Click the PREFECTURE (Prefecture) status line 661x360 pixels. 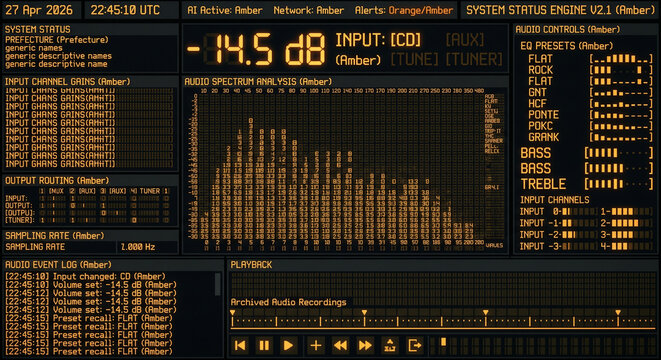(57, 40)
